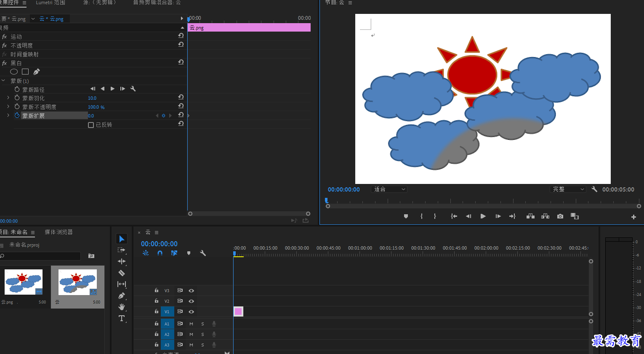Viewport: 644px width, 354px height.
Task: Expand 蒙版不透明度 parameter
Action: coord(8,106)
